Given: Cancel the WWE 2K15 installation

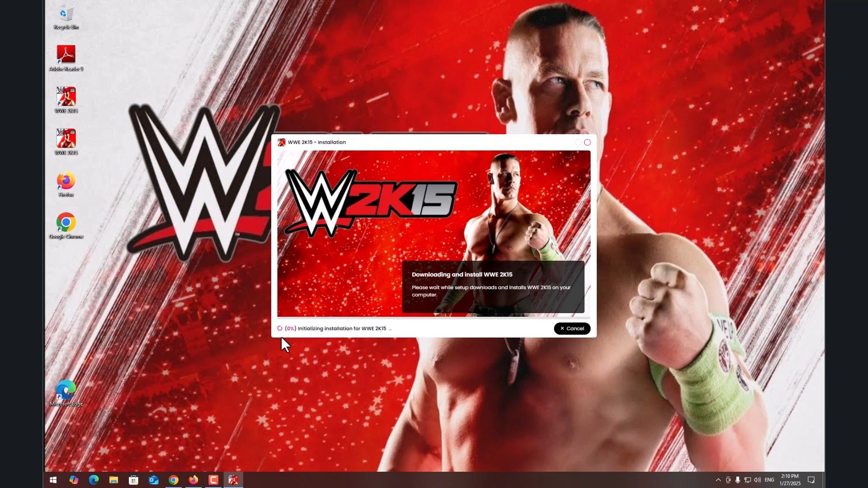Looking at the screenshot, I should (572, 328).
